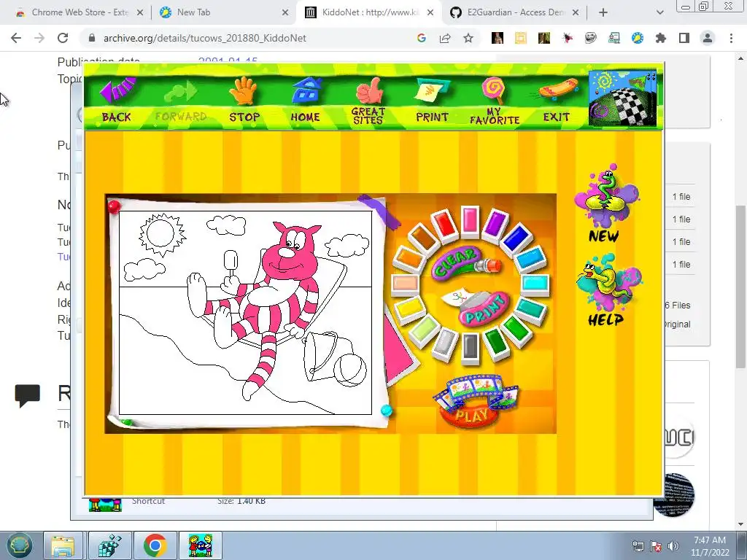Click the cat's popsicle in the drawing
The height and width of the screenshot is (560, 747).
231,262
